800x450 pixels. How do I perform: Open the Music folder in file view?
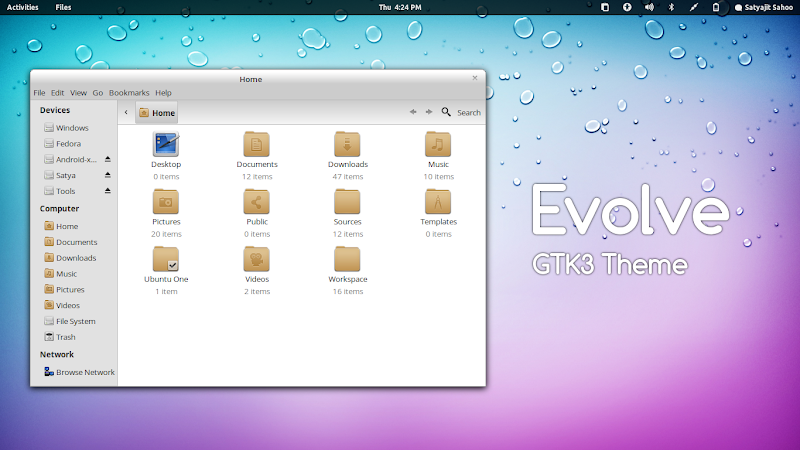pos(438,144)
